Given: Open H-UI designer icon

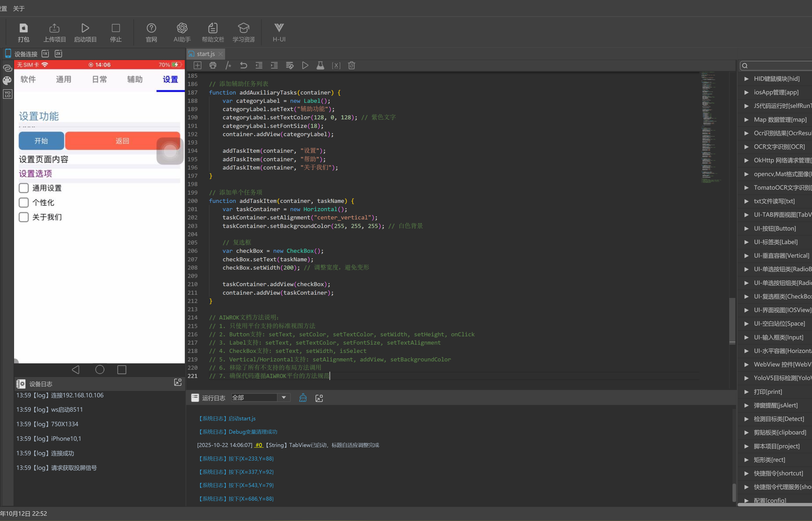Looking at the screenshot, I should (279, 28).
